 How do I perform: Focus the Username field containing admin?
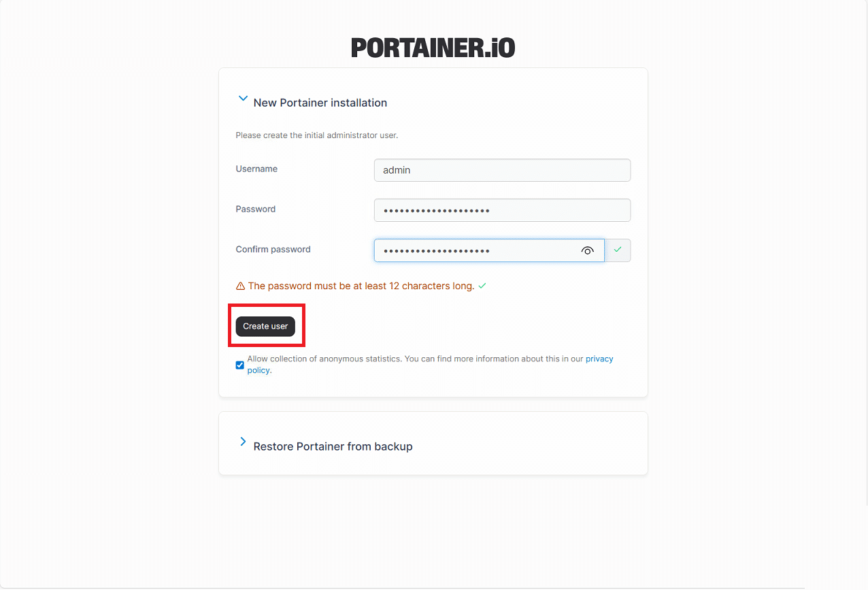tap(502, 170)
